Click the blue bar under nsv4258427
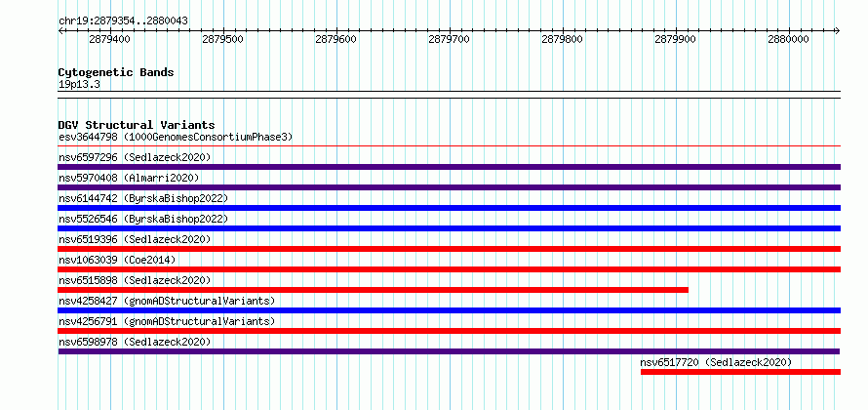Viewport: 868px width, 410px height. tap(450, 310)
